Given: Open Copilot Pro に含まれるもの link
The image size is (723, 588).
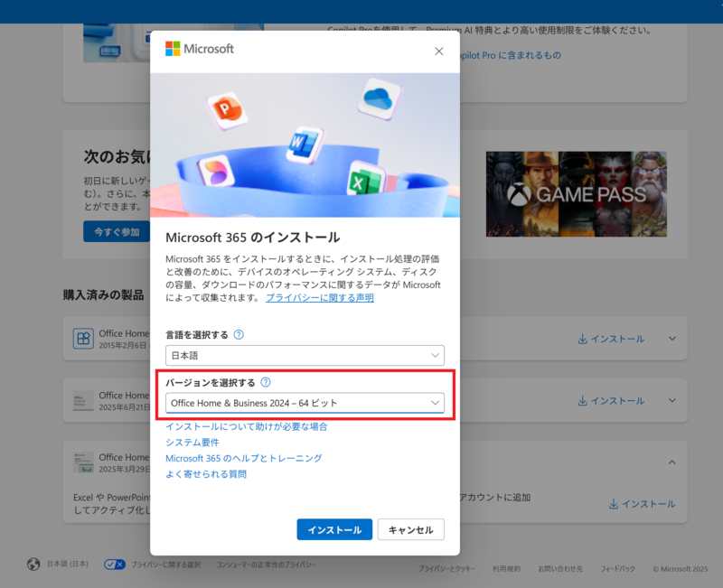Looking at the screenshot, I should pos(511,55).
